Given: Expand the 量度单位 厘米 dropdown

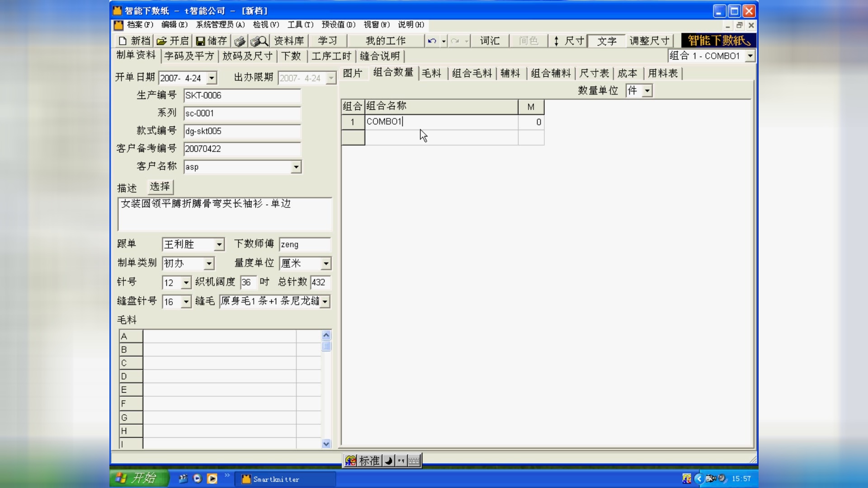Looking at the screenshot, I should point(326,263).
